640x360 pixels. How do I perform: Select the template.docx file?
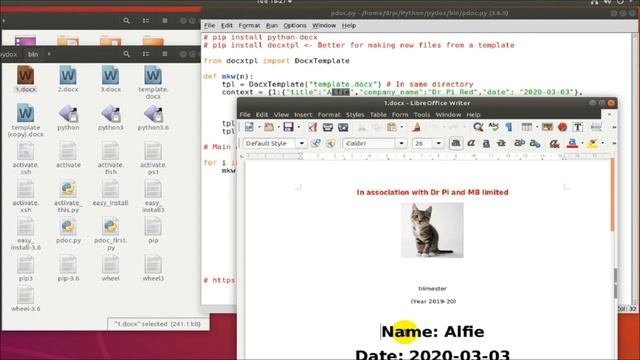(x=153, y=82)
